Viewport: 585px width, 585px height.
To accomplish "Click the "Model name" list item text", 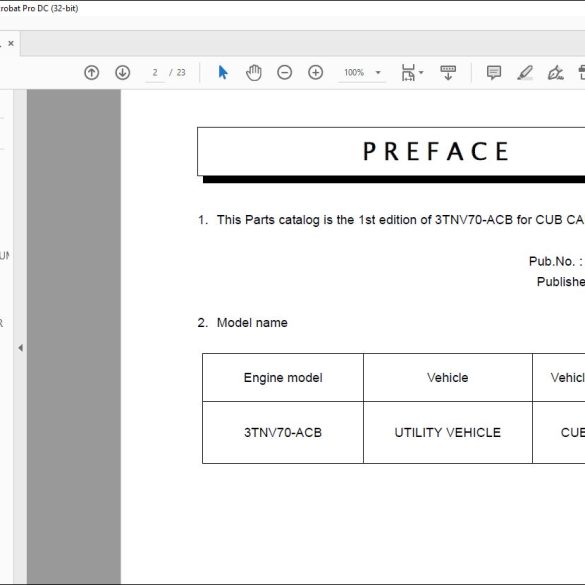I will click(x=252, y=322).
